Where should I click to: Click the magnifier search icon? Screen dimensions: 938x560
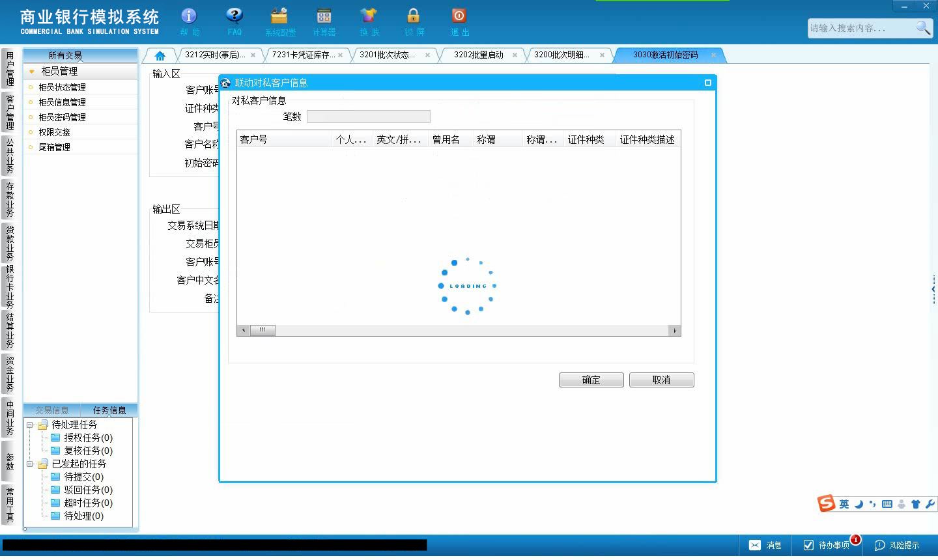923,27
